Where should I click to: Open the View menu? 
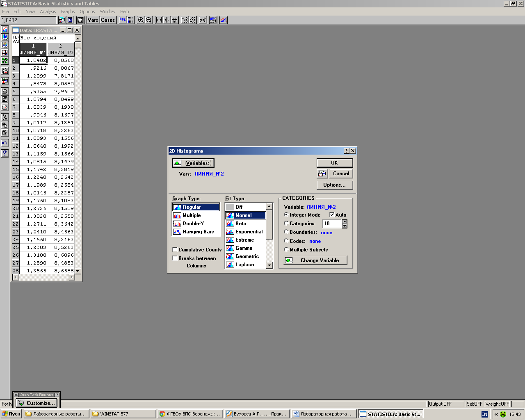point(30,11)
